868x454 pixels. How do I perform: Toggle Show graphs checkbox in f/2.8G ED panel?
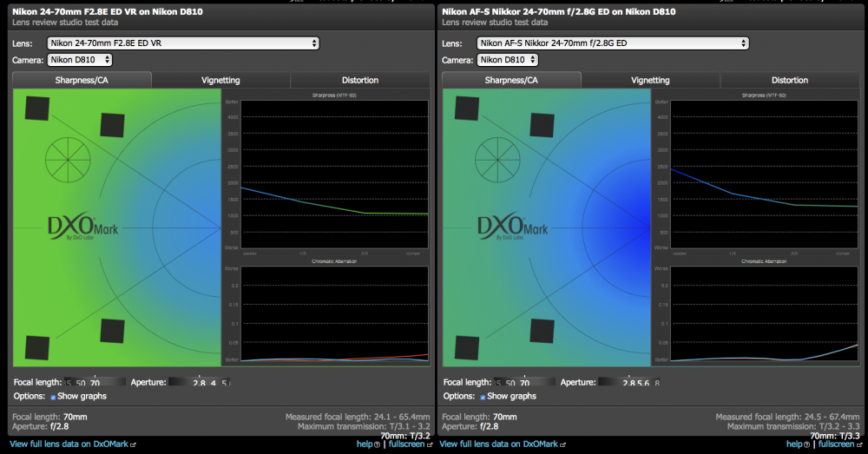483,397
